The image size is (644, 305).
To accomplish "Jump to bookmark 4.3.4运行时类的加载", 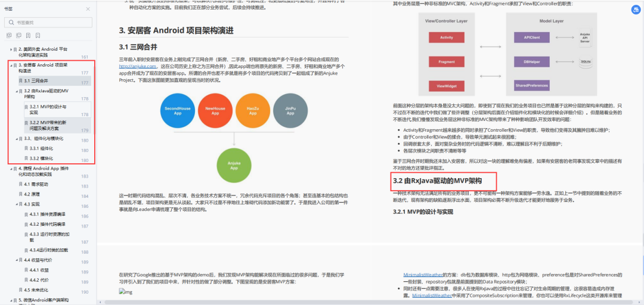I will 49,250.
